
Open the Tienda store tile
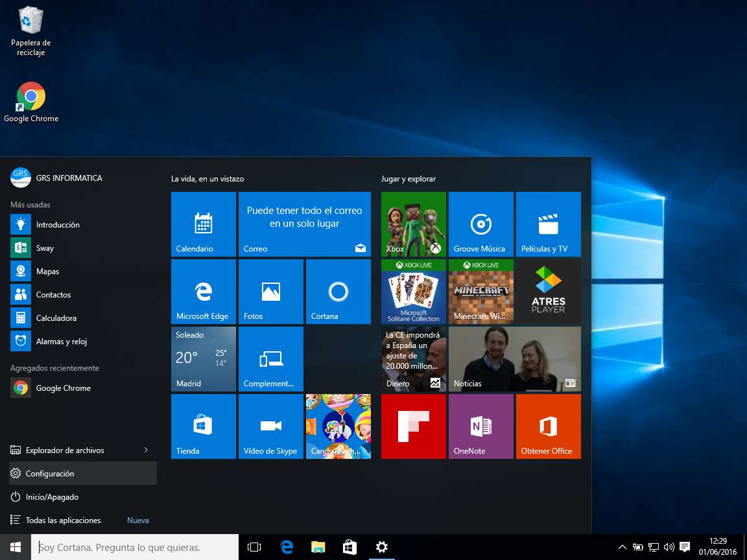[204, 426]
